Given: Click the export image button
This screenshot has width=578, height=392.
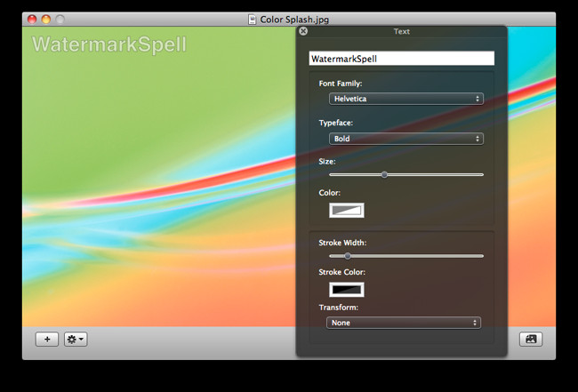Looking at the screenshot, I should pos(531,339).
